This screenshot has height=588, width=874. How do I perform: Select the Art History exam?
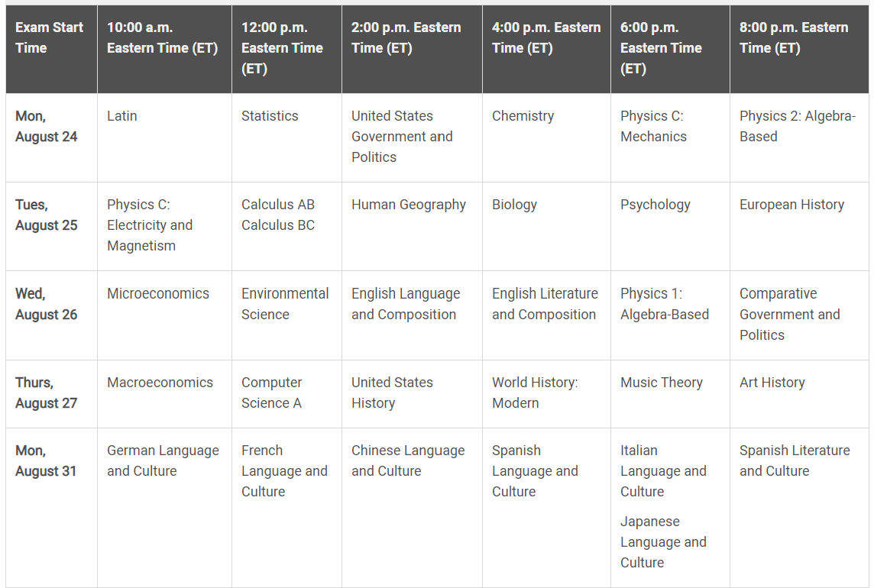coord(772,383)
